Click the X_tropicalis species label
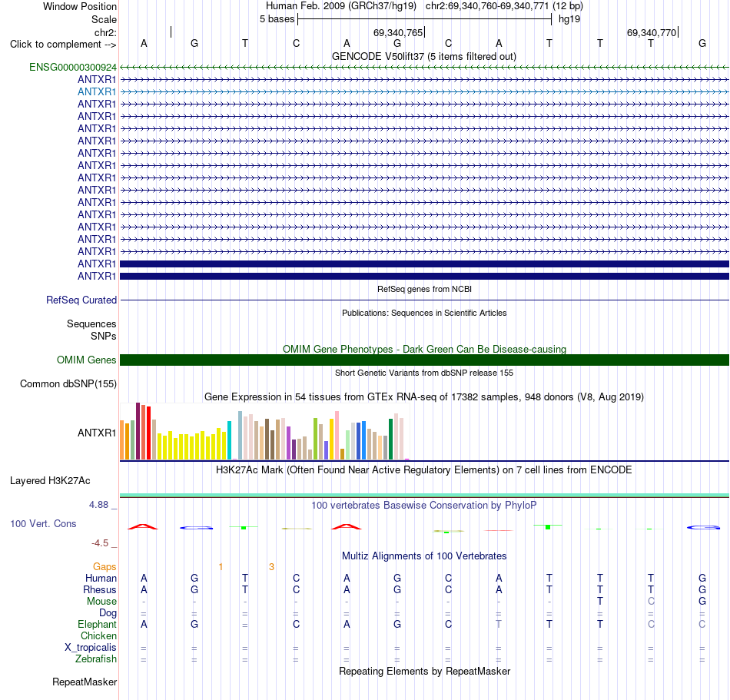730x700 pixels. pos(91,648)
